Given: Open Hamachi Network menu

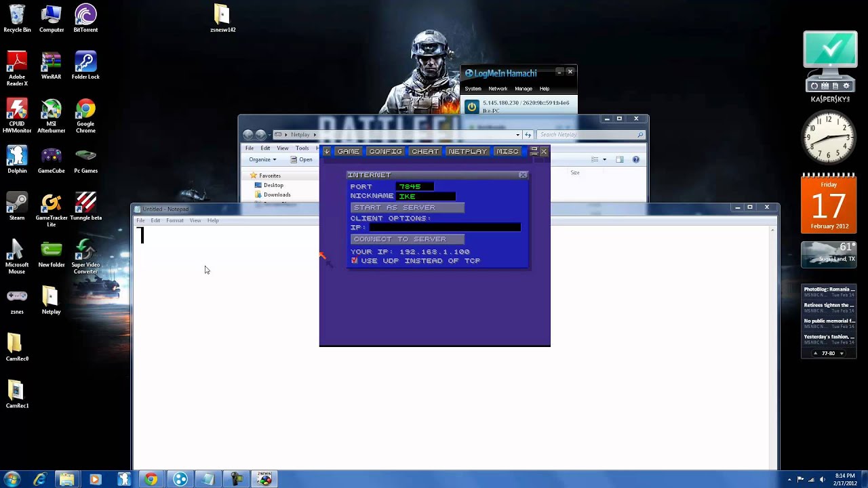Looking at the screenshot, I should coord(498,89).
